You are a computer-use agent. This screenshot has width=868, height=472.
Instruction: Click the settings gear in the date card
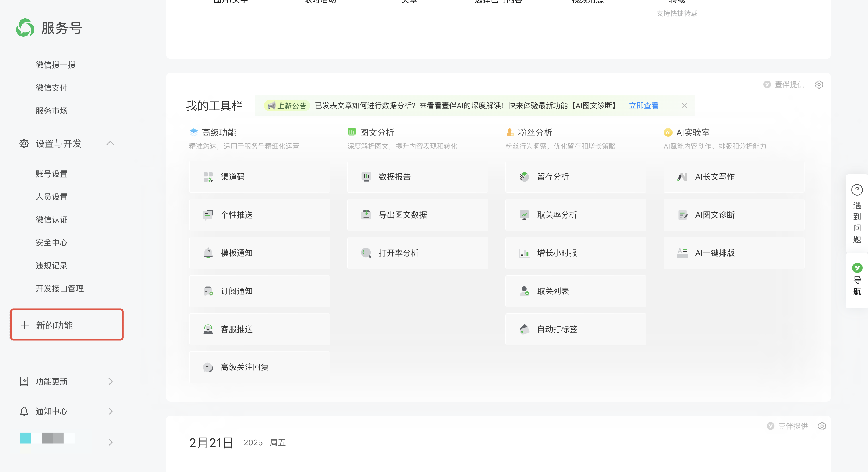tap(822, 426)
